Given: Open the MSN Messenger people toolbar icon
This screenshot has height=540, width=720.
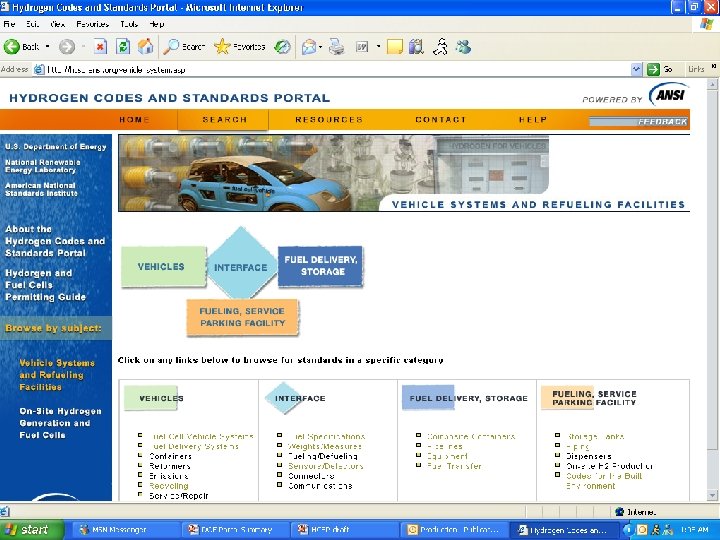Looking at the screenshot, I should [x=463, y=46].
